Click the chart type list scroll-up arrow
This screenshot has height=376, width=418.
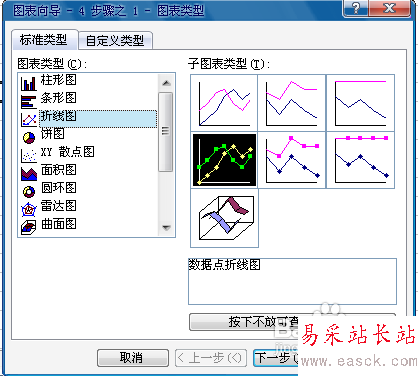pos(166,83)
